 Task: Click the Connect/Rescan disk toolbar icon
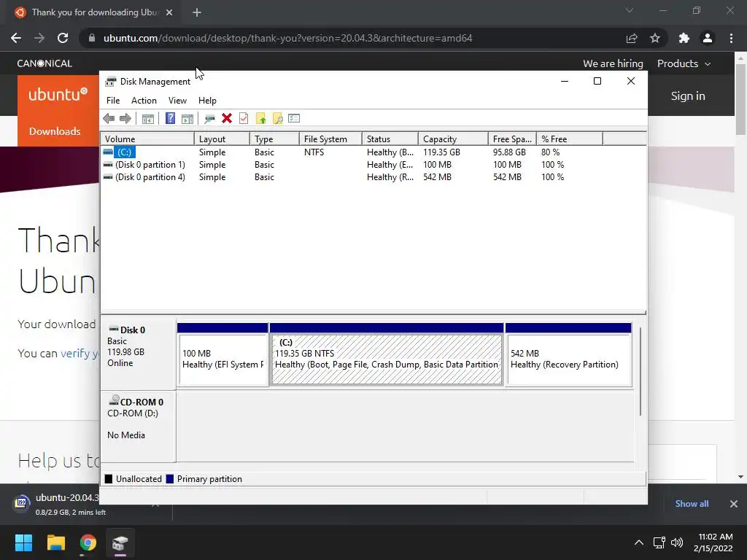coord(209,119)
